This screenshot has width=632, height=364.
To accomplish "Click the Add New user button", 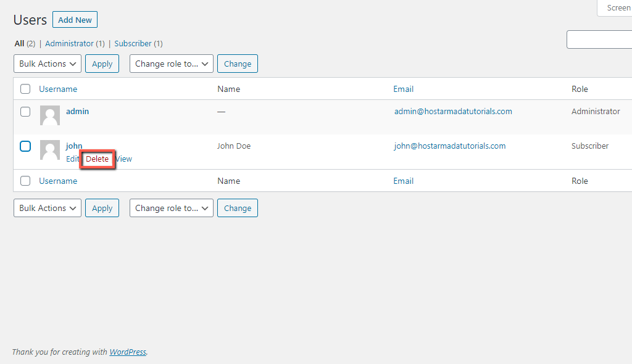I will (75, 20).
